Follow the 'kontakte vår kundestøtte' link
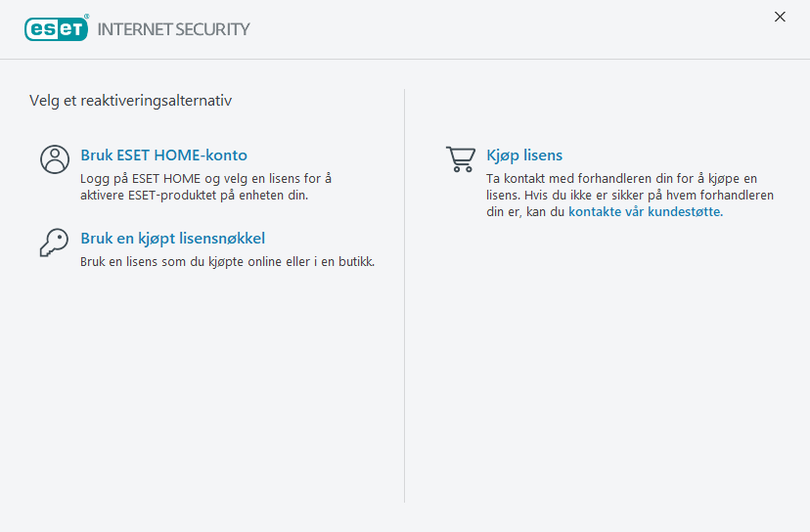This screenshot has height=532, width=810. coord(645,212)
